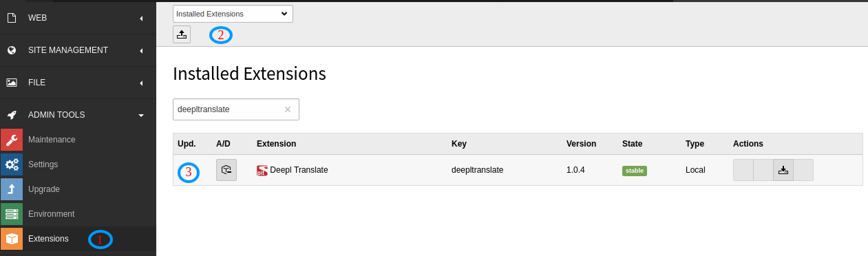Collapse the ADMIN TOOLS module group
Image resolution: width=868 pixels, height=256 pixels.
[x=78, y=115]
